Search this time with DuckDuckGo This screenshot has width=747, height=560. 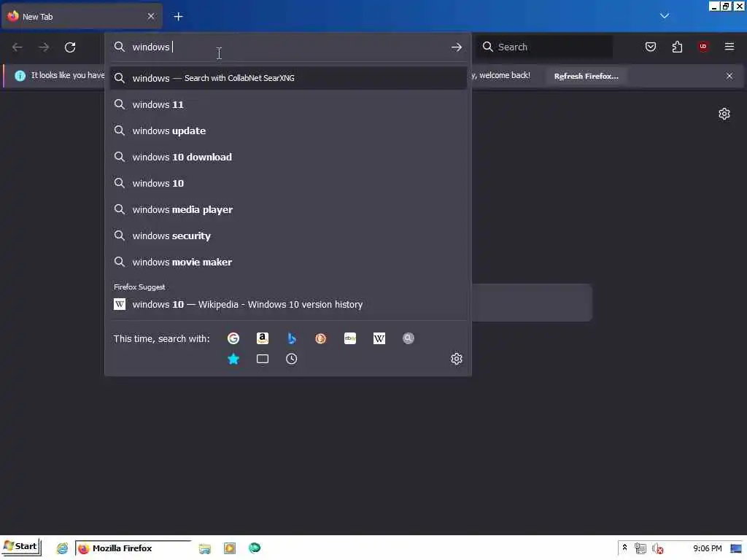coord(321,338)
